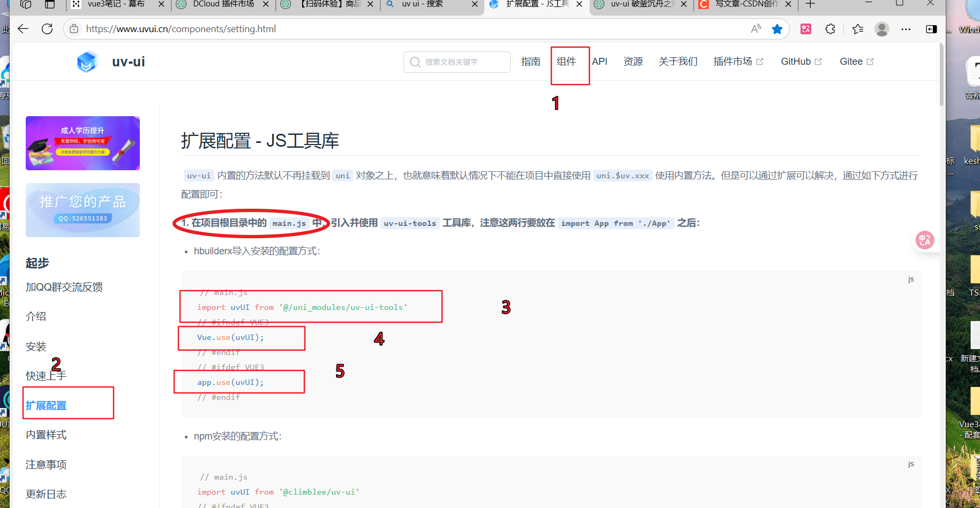View site info lock icon in address bar
The image size is (980, 508).
pos(74,29)
